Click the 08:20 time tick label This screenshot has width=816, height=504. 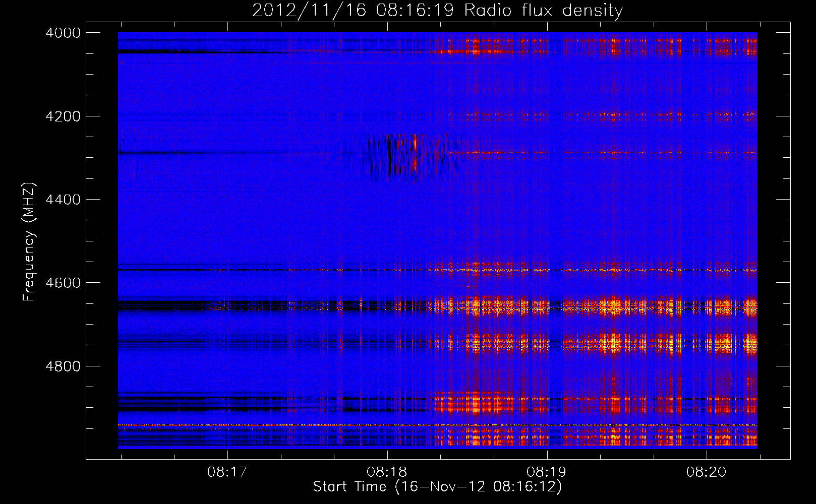pos(707,472)
